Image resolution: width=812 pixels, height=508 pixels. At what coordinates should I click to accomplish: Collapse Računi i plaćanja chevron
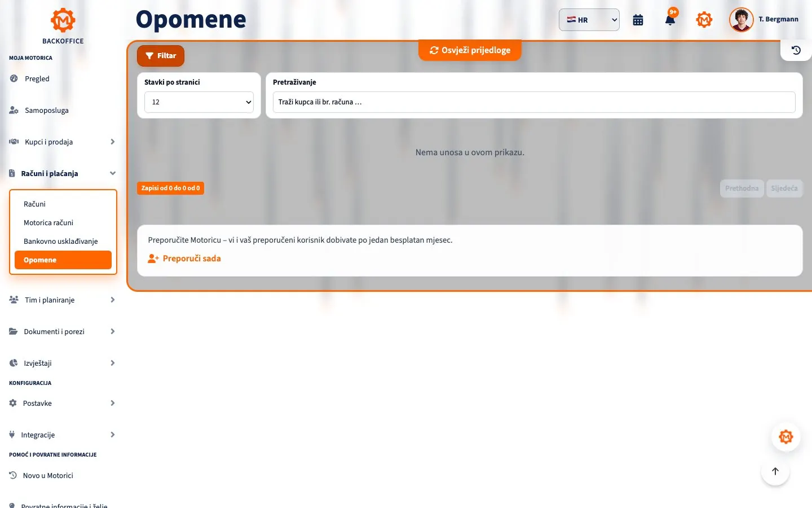[112, 173]
